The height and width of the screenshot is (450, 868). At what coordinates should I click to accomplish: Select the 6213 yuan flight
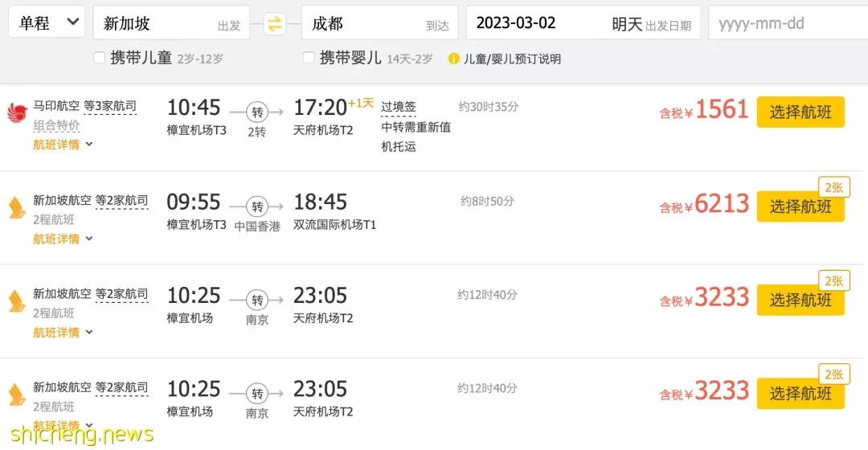800,207
